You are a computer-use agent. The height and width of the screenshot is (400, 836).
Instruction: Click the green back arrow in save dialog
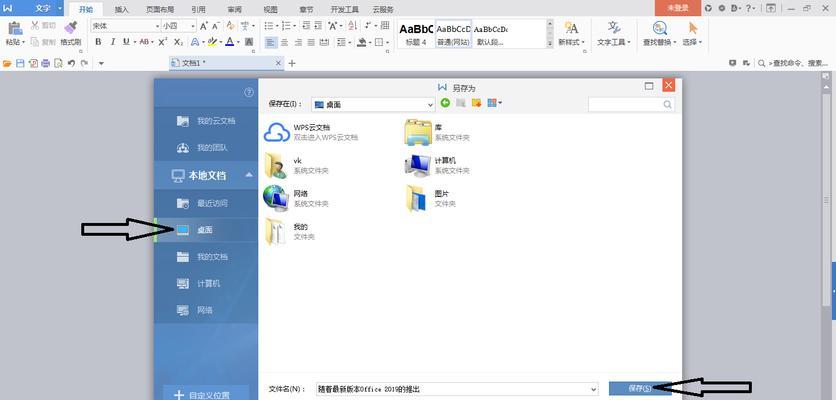coord(445,103)
